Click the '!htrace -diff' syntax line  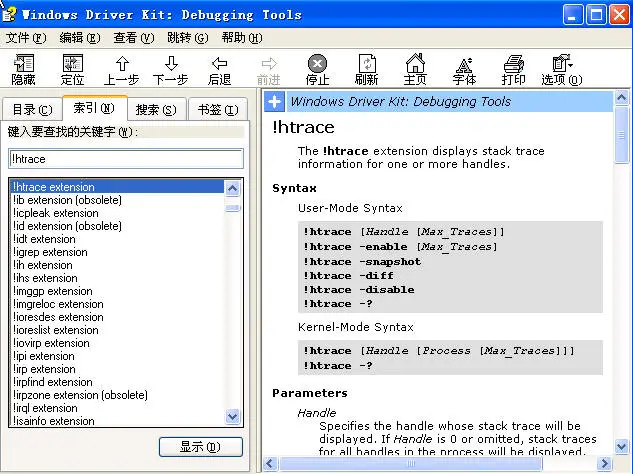pyautogui.click(x=348, y=276)
